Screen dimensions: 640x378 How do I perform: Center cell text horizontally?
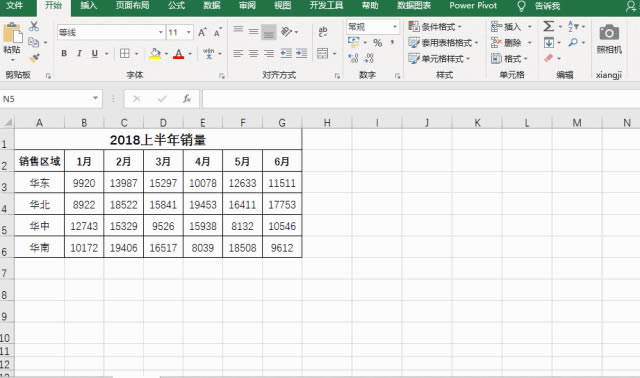[x=253, y=53]
